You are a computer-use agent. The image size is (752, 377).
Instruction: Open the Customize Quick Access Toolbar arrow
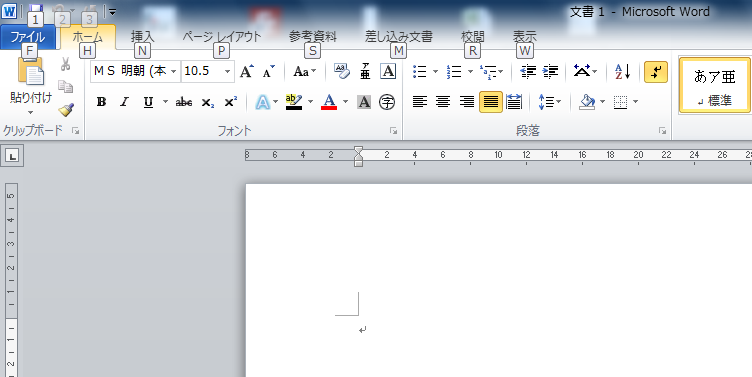pos(112,12)
